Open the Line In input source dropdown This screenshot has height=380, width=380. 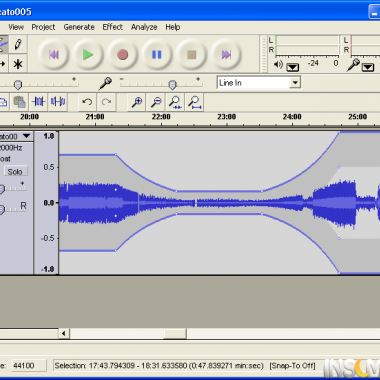pyautogui.click(x=295, y=83)
